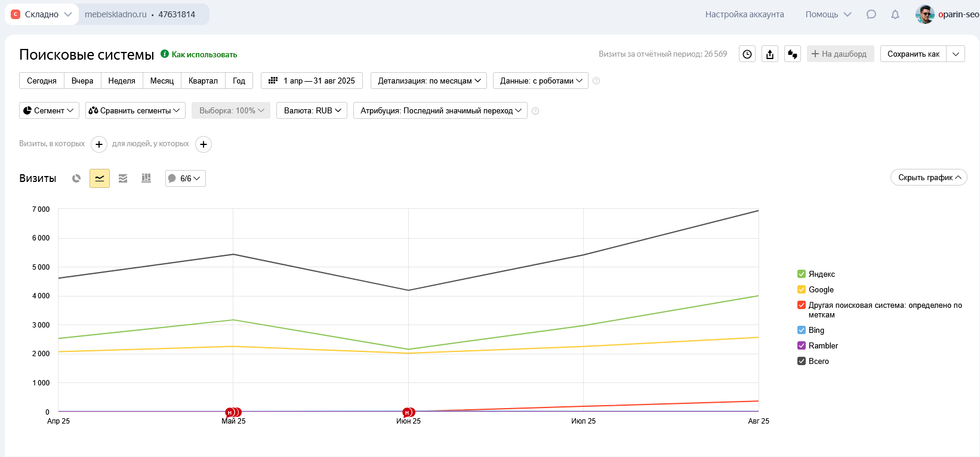Select the stacked area chart icon

click(x=123, y=178)
